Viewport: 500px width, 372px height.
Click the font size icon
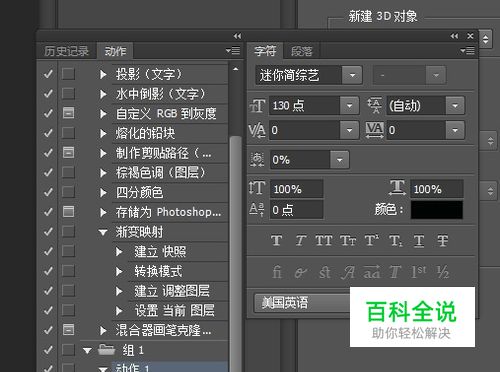(257, 106)
